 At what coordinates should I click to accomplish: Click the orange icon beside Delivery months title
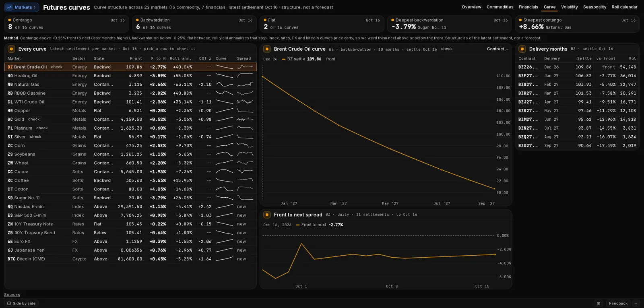pyautogui.click(x=522, y=49)
